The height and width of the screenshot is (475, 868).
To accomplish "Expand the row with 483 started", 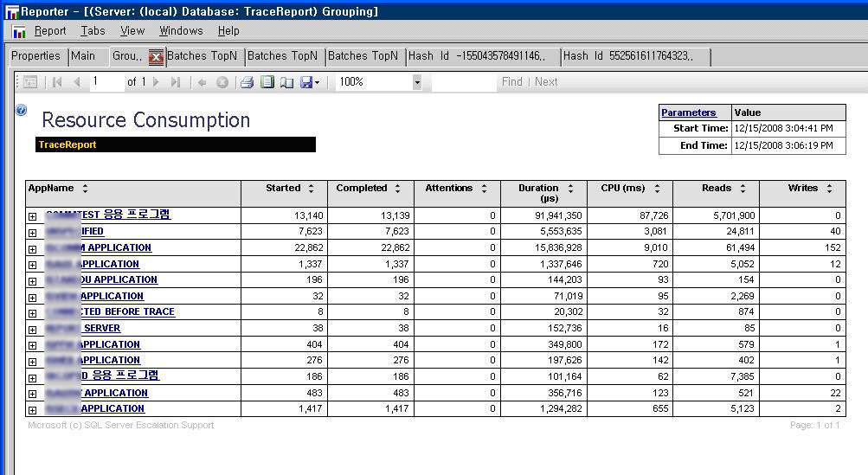I will (x=33, y=395).
